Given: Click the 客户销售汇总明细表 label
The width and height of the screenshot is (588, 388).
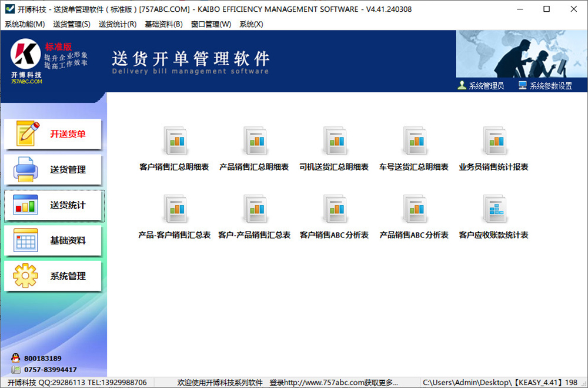Looking at the screenshot, I should [x=174, y=167].
